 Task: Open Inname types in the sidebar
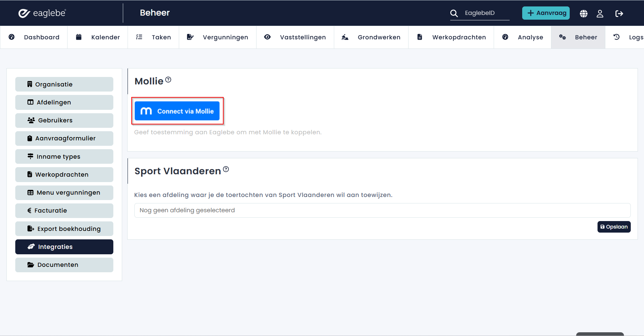coord(64,157)
